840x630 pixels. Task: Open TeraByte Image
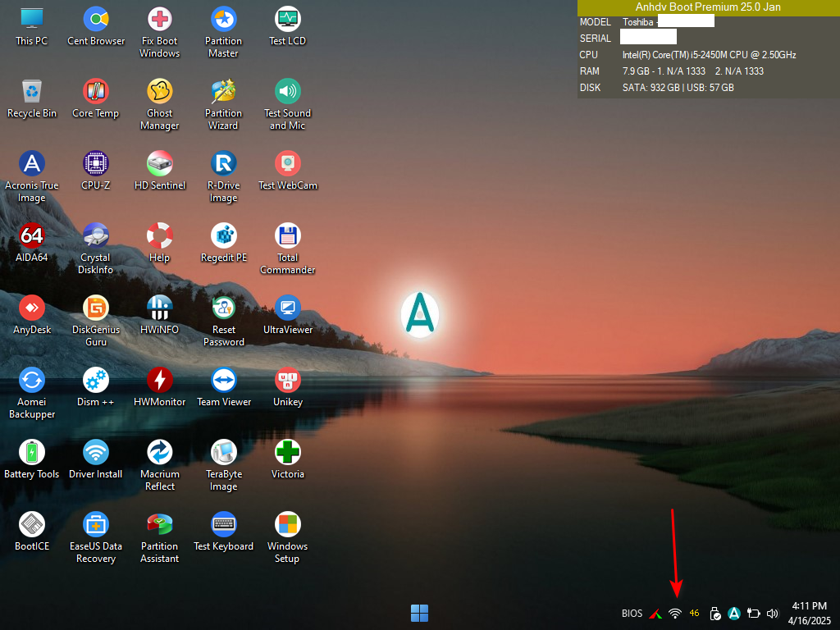click(x=223, y=466)
